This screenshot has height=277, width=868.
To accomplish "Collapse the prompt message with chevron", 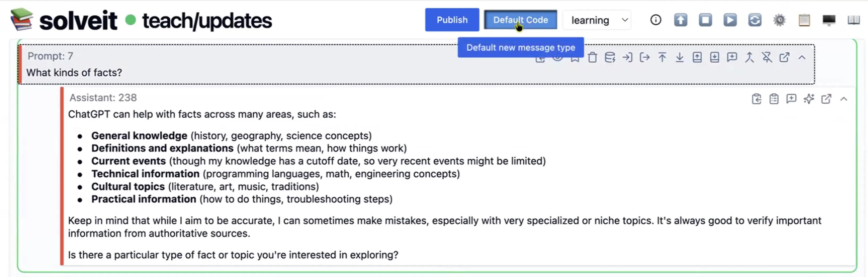I will click(802, 58).
